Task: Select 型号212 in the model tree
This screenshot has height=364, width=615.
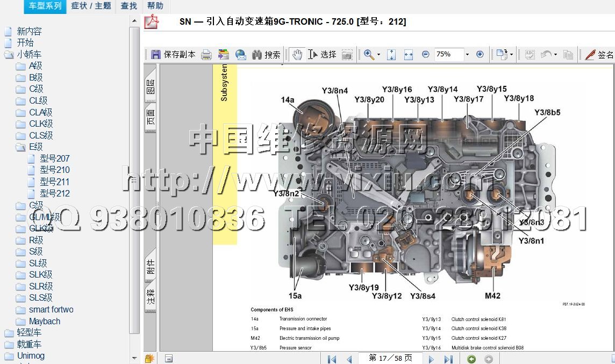Action: (x=54, y=193)
